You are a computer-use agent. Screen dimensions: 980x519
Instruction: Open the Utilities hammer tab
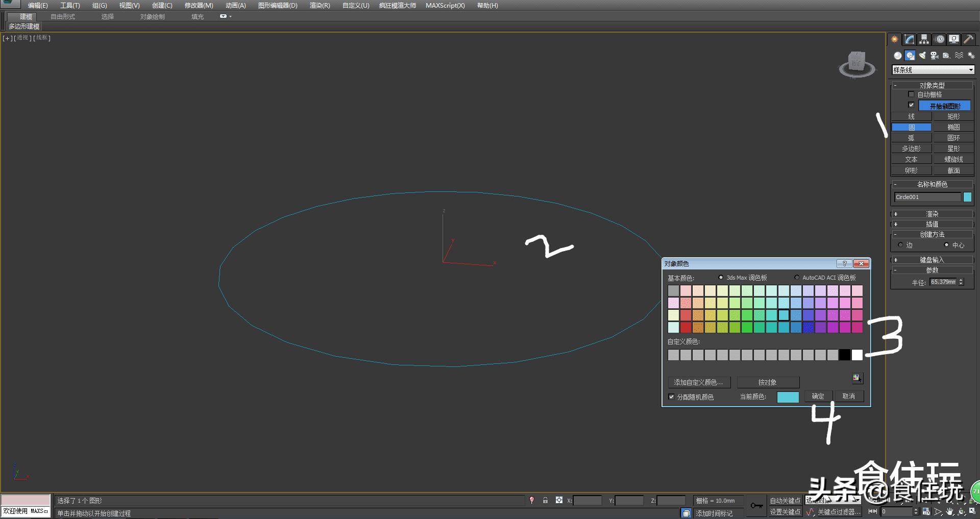[968, 39]
